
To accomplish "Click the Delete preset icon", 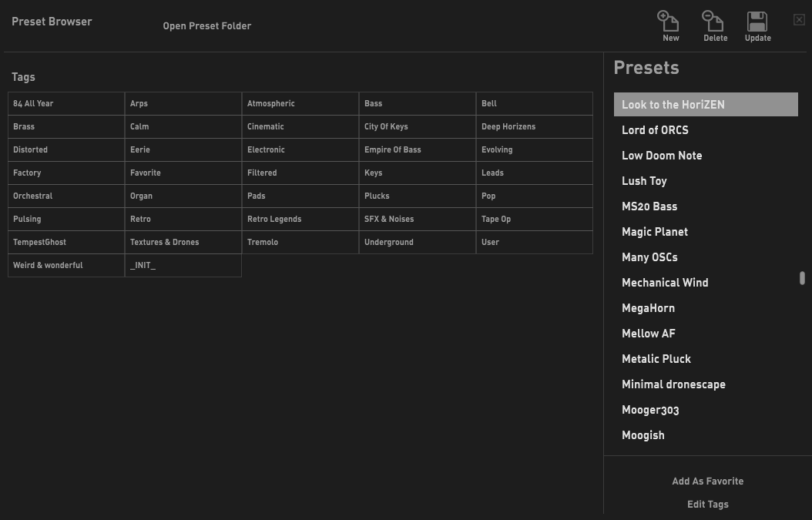I will click(x=713, y=22).
